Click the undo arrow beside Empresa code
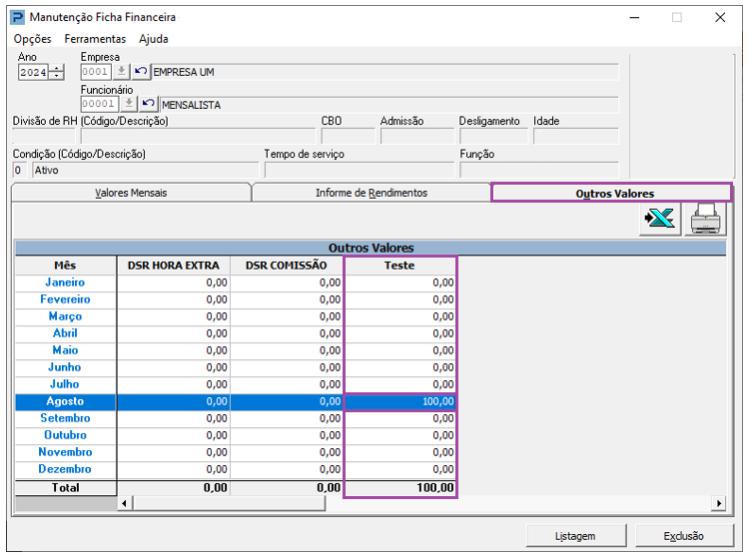Screen dimensions: 752x560 click(141, 72)
